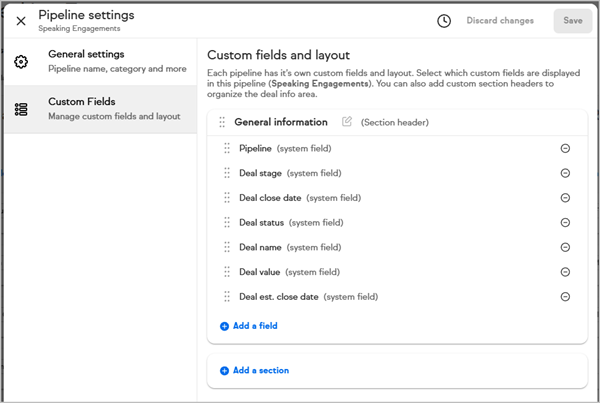600x403 pixels.
Task: Open the history clock icon
Action: click(x=444, y=21)
